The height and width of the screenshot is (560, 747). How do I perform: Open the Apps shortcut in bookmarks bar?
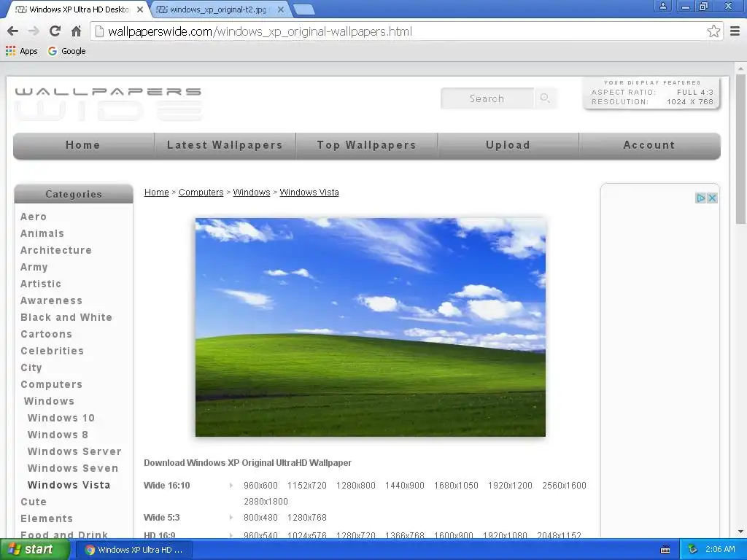point(21,51)
